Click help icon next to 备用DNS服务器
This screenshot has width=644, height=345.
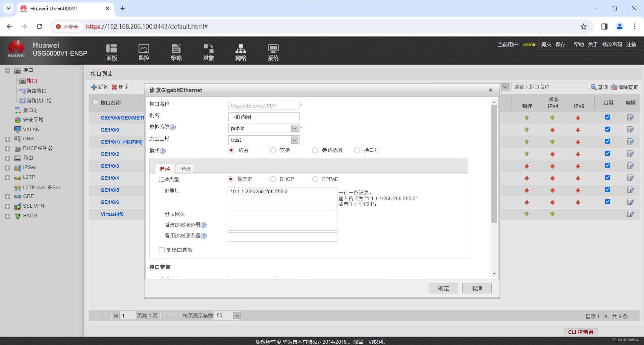point(204,236)
